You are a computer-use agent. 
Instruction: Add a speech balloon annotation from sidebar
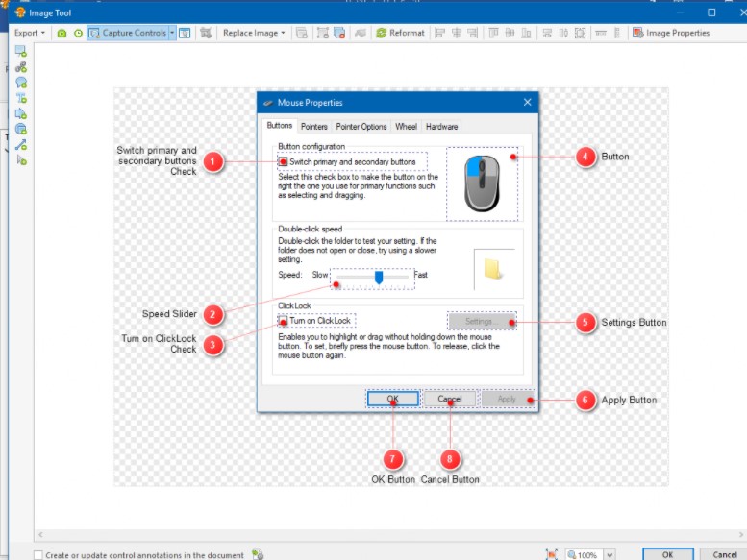click(x=20, y=83)
